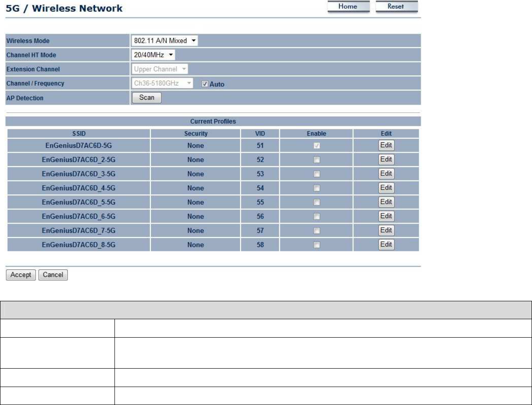Click the Extension Channel label
532x405 pixels.
[33, 69]
